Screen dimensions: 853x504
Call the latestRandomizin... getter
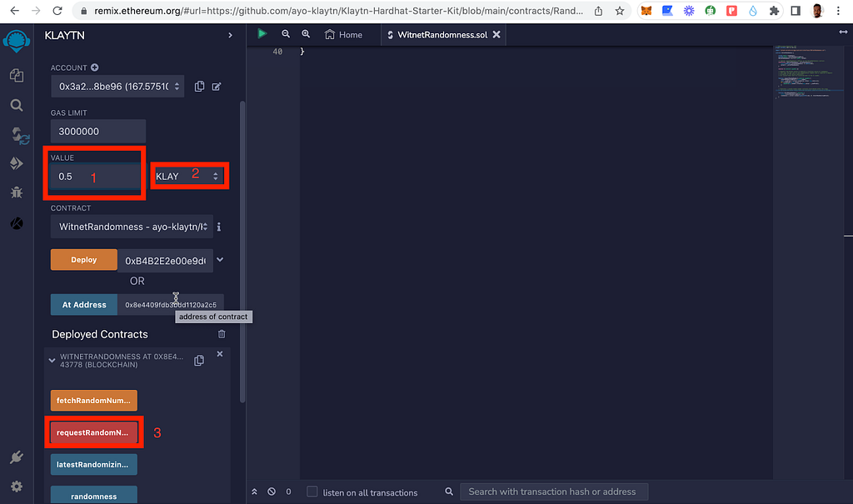pyautogui.click(x=93, y=464)
